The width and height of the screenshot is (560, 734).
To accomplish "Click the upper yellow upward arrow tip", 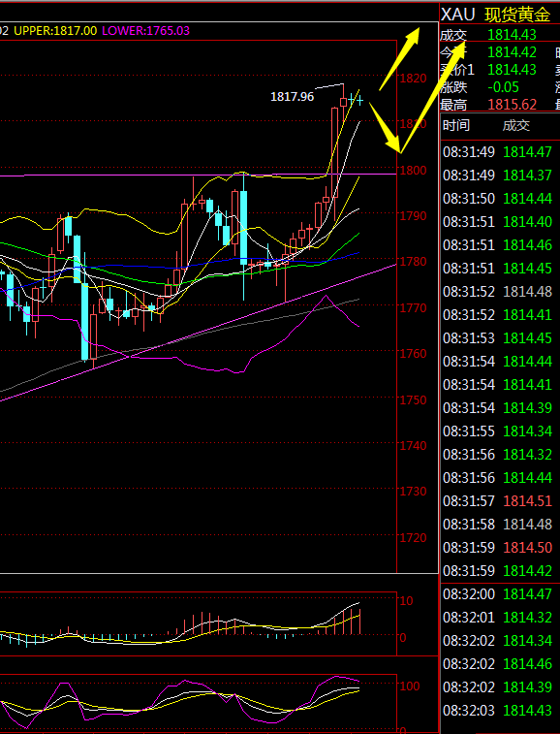I will (414, 34).
